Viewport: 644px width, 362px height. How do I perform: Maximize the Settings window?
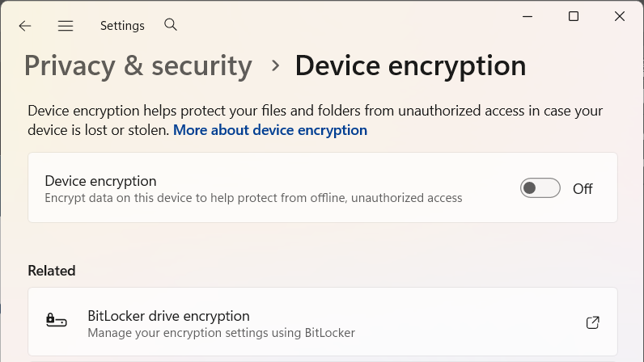click(574, 16)
